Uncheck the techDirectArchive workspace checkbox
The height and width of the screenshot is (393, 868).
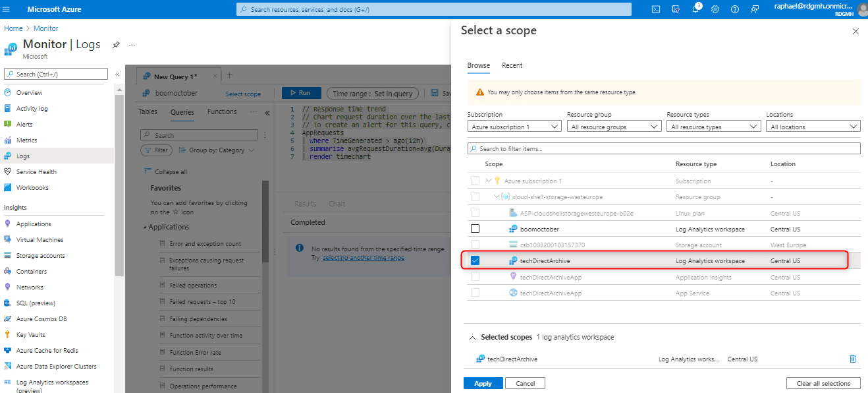475,261
